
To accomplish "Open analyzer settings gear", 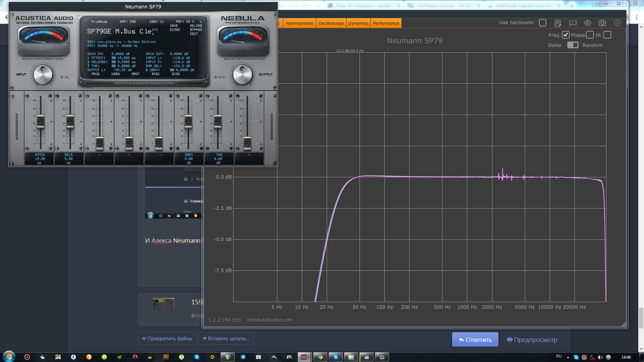I will click(617, 23).
